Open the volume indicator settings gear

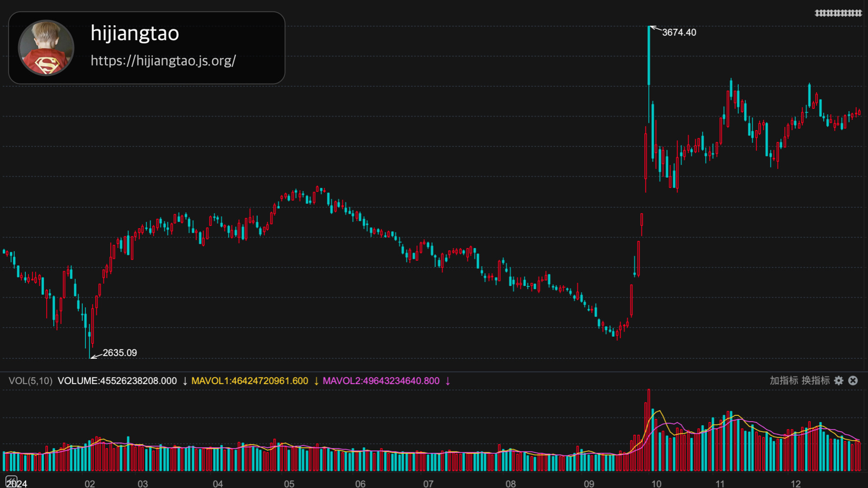[839, 380]
